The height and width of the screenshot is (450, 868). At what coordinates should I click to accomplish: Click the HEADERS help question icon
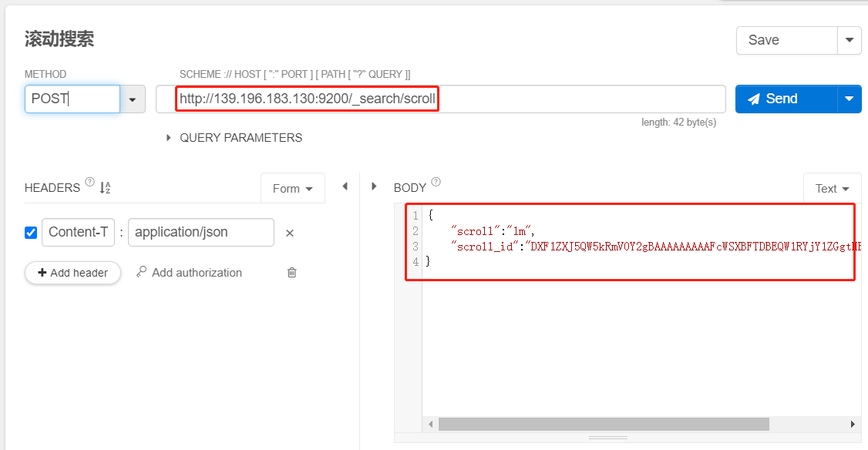pyautogui.click(x=89, y=182)
